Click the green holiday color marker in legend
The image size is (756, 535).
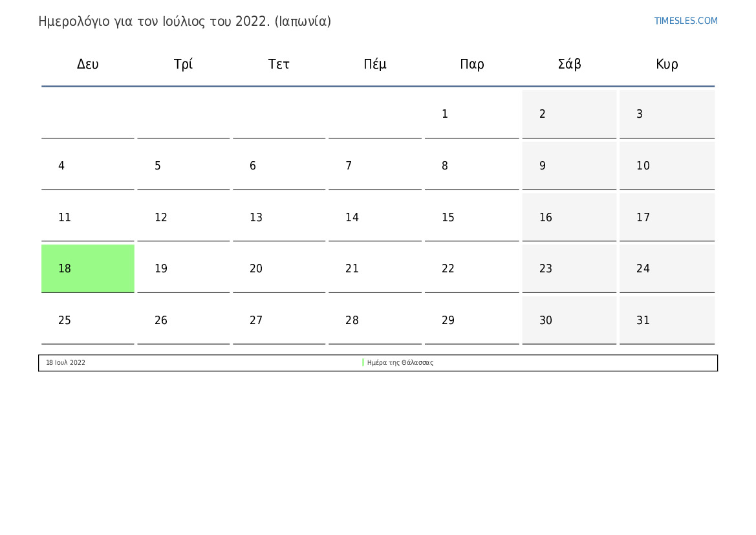[x=363, y=363]
